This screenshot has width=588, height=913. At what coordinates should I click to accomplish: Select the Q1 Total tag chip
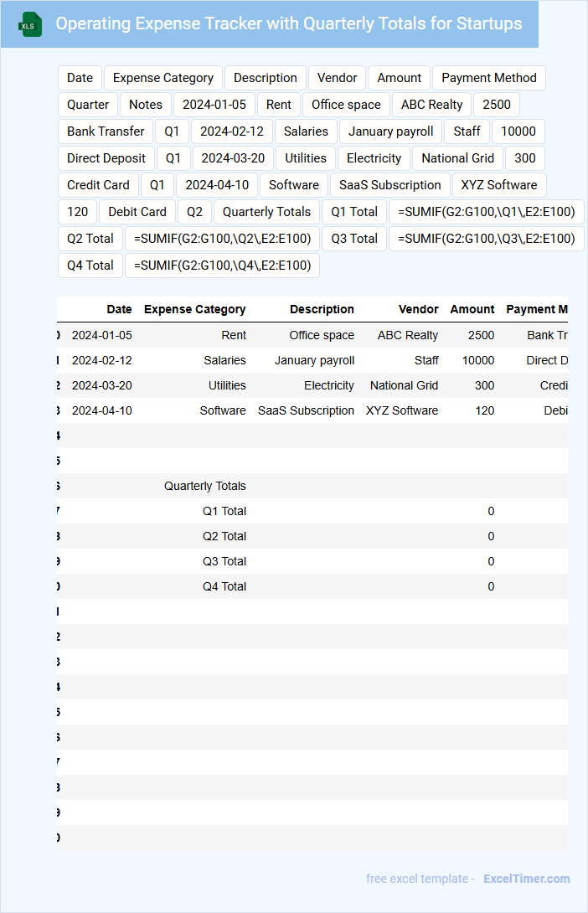coord(354,212)
